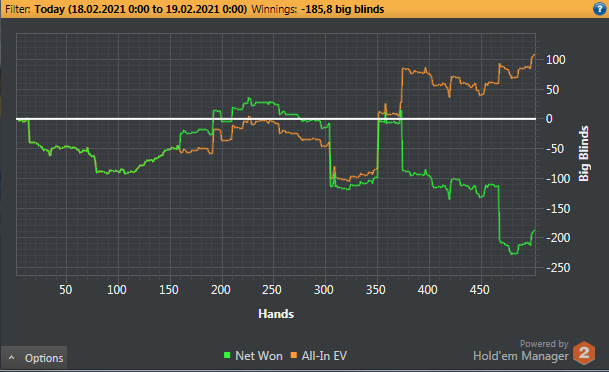Click the -250 label on Big Blinds axis
Screen dimensions: 609x372
(558, 268)
